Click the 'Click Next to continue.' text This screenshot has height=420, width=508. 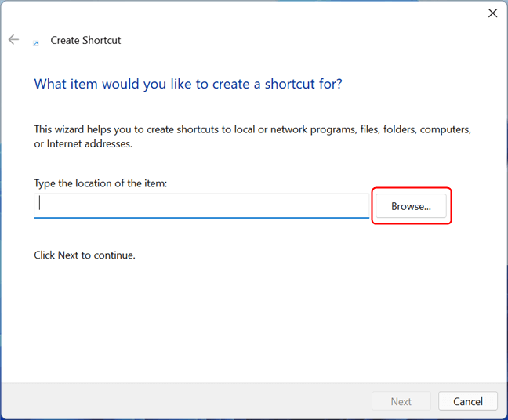[x=85, y=255]
